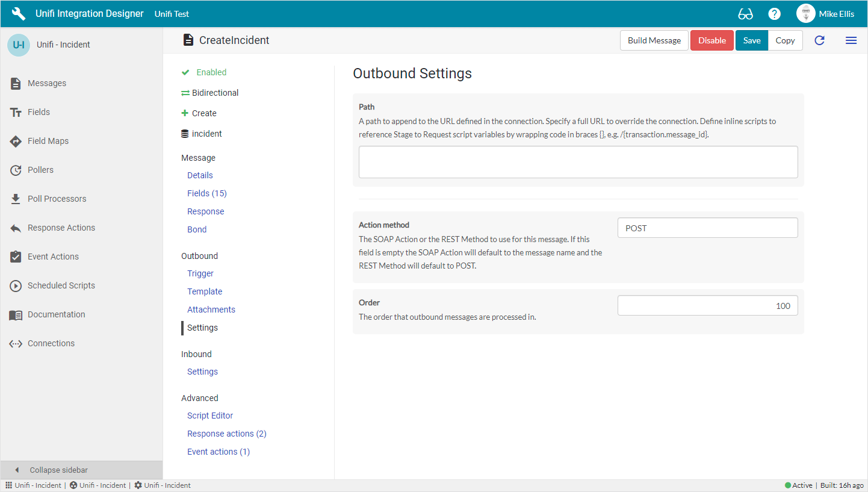Open Pollers from the sidebar

coord(40,170)
